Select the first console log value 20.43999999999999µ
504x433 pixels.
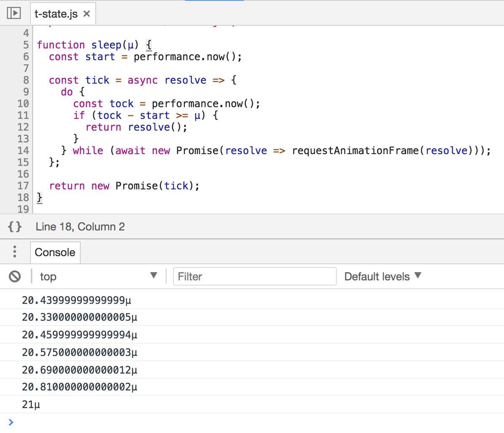76,300
